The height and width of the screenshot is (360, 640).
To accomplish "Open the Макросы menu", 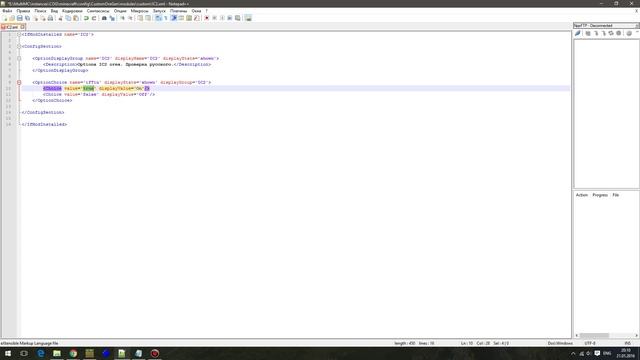I will 140,11.
